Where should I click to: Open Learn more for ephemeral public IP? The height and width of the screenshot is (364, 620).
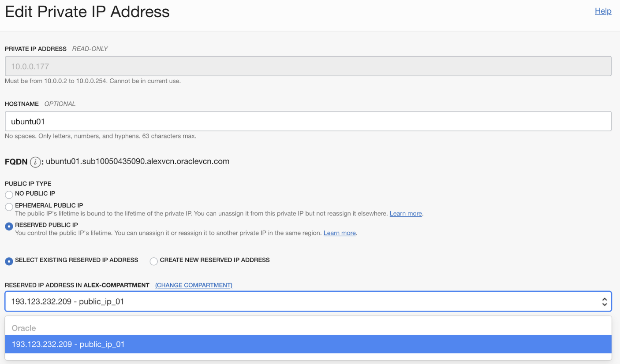click(x=406, y=213)
